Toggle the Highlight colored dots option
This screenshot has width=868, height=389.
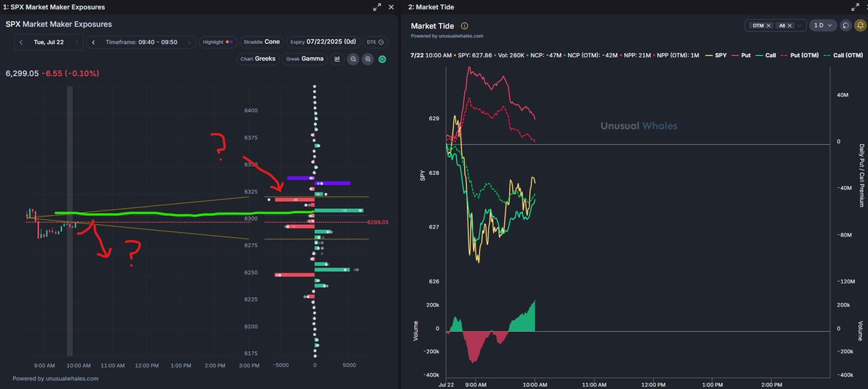click(218, 43)
